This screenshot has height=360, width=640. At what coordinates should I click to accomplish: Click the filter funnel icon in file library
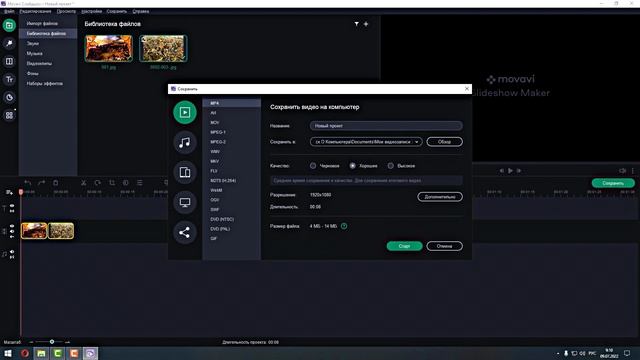[x=356, y=24]
